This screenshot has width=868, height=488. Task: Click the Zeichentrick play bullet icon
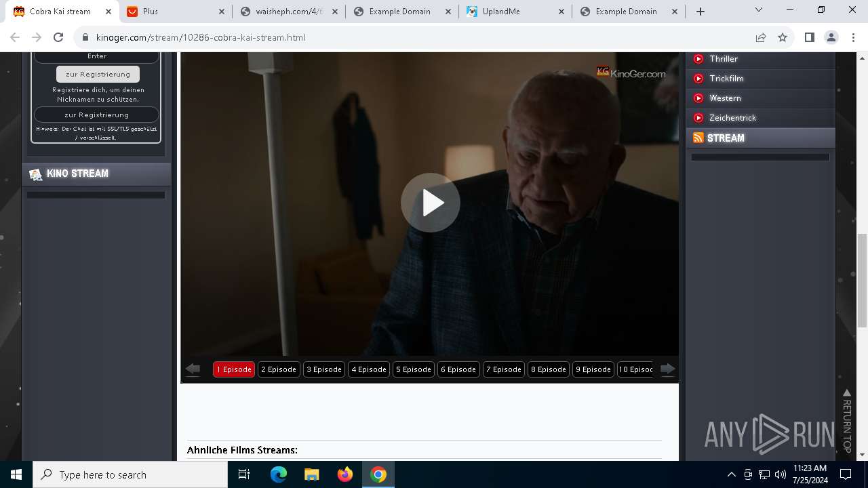pyautogui.click(x=698, y=118)
